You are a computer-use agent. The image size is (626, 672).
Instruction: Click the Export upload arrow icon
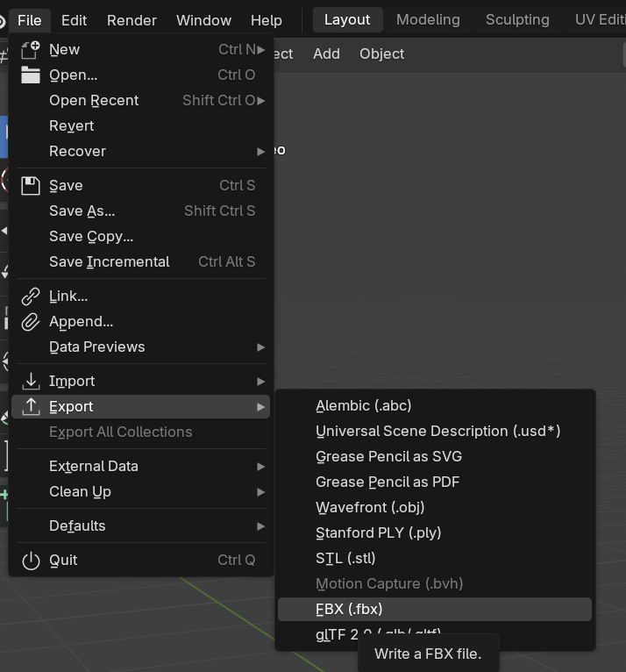[x=31, y=406]
